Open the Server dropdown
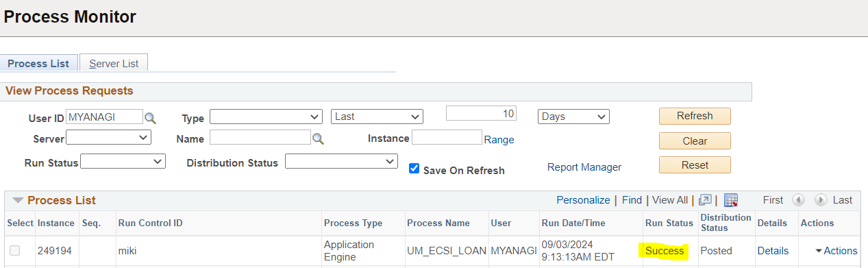Screen dimensions: 868x268 pyautogui.click(x=108, y=138)
